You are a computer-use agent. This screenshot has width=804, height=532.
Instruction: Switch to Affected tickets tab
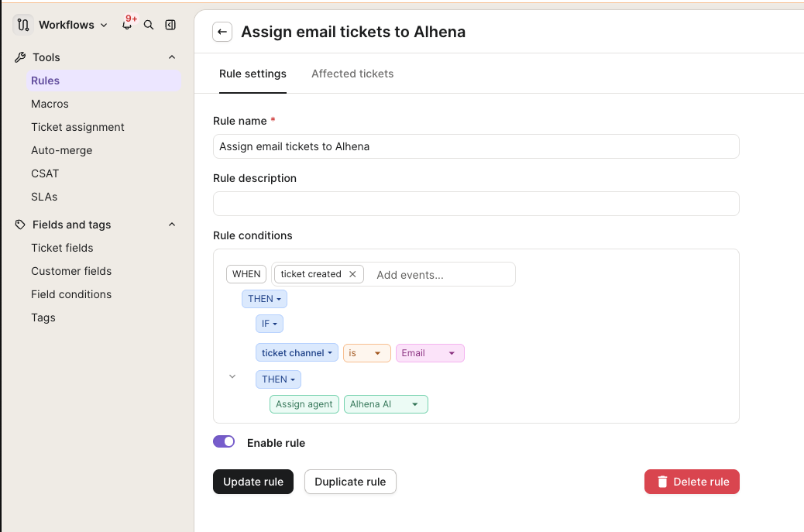(x=352, y=74)
